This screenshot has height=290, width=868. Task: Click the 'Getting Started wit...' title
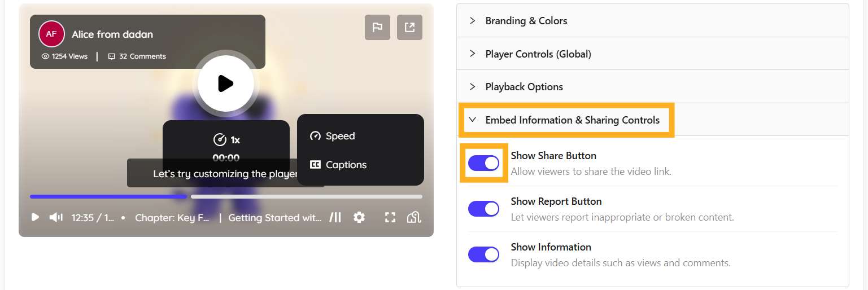pos(275,217)
